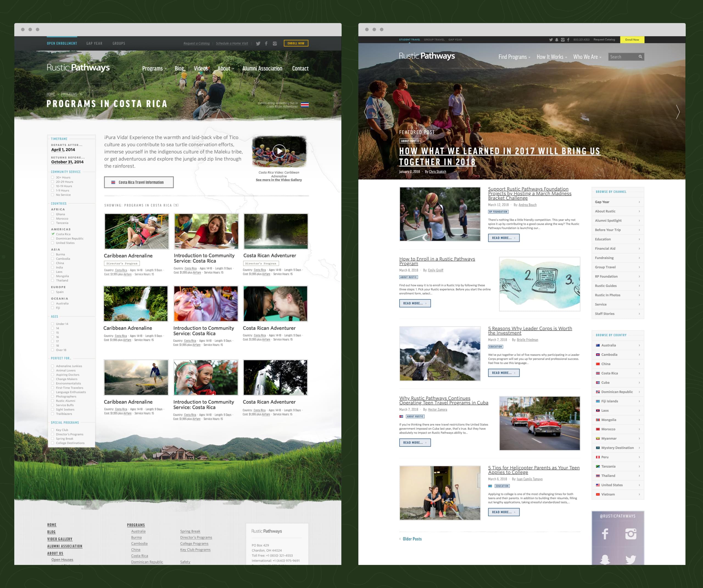Click Facebook icon in right page top bar
The height and width of the screenshot is (588, 703).
pos(568,40)
